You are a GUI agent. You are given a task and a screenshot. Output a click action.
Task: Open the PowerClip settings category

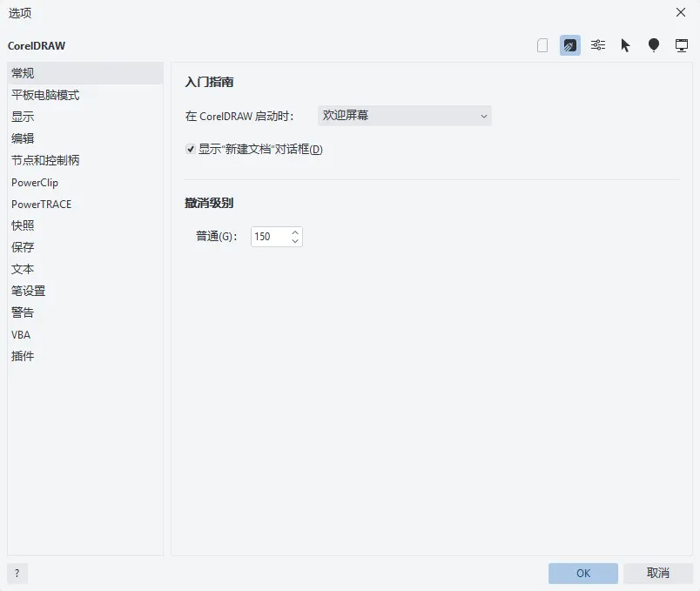tap(85, 182)
